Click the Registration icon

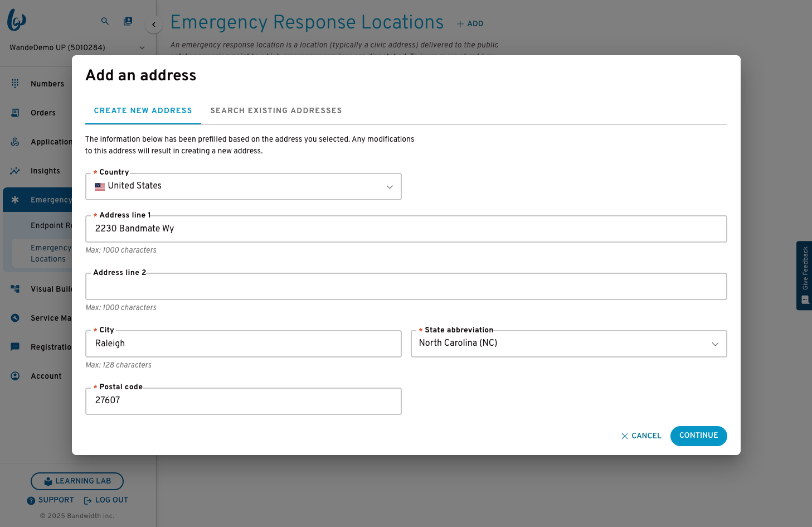point(15,347)
